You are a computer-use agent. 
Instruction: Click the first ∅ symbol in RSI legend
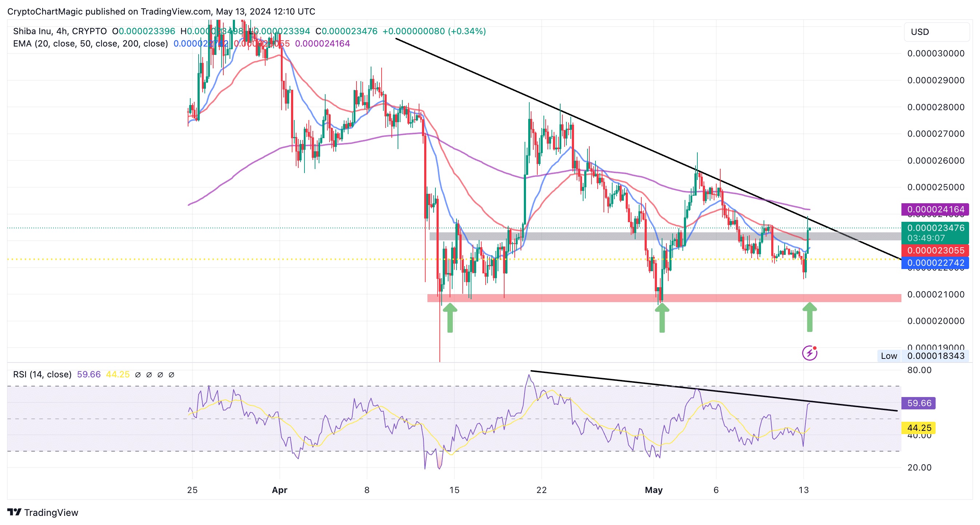138,375
